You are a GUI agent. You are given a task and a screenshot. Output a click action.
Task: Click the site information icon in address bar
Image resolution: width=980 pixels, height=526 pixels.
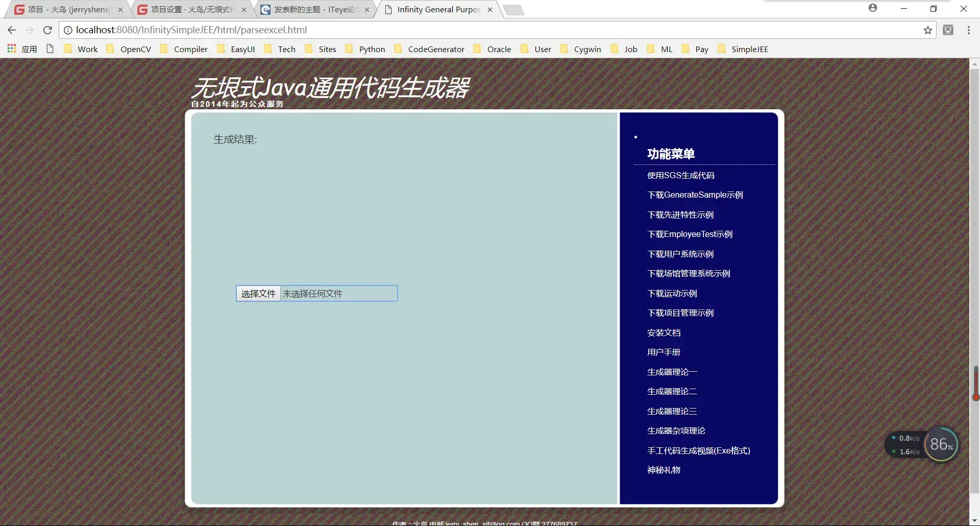click(67, 30)
